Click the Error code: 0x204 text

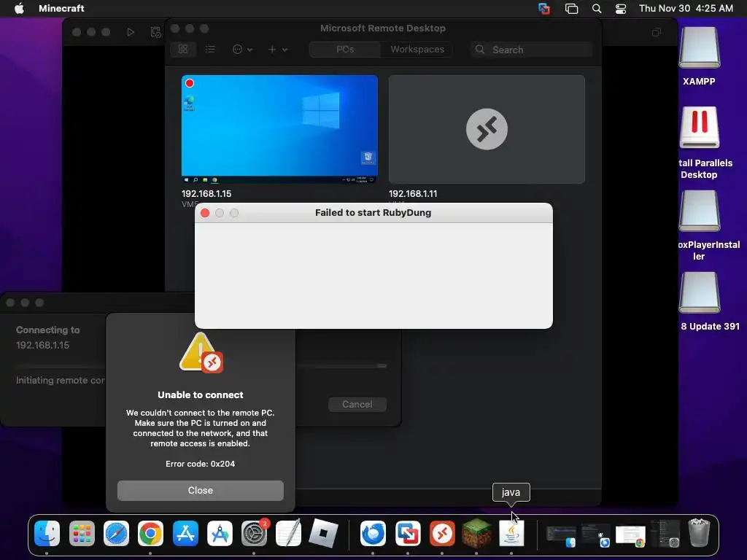click(x=200, y=464)
